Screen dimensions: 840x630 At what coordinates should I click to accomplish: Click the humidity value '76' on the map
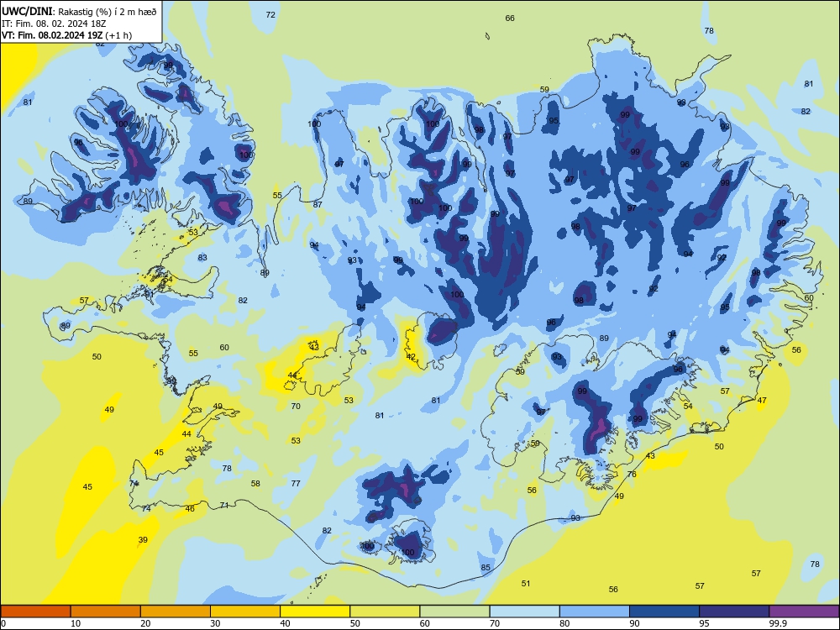[633, 474]
